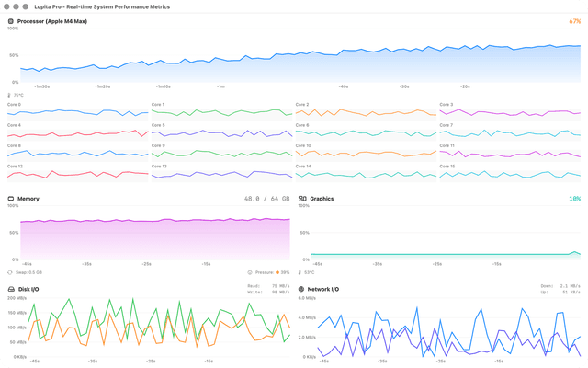Screen dimensions: 588x368
Task: Click the Processor chip icon
Action: tap(11, 20)
